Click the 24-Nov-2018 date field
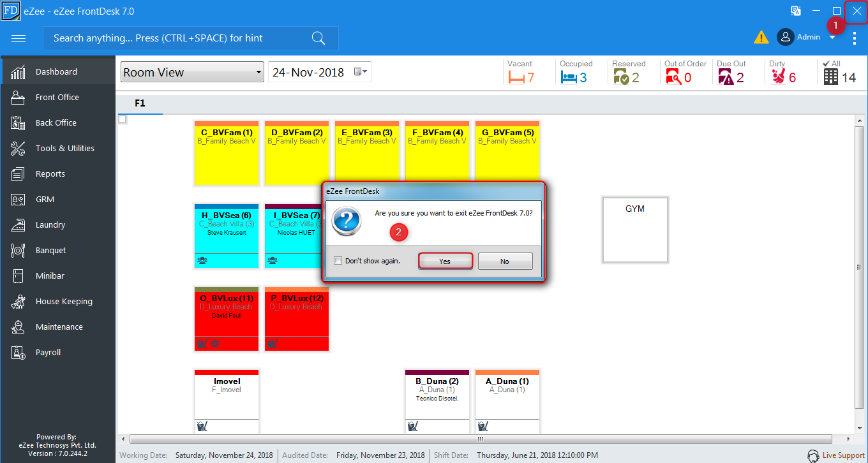The width and height of the screenshot is (868, 463). (x=320, y=72)
